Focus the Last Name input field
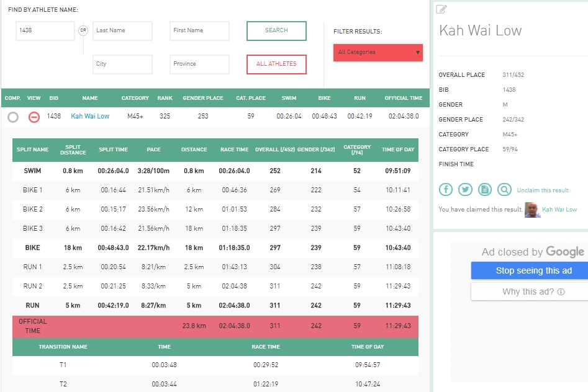 (122, 30)
